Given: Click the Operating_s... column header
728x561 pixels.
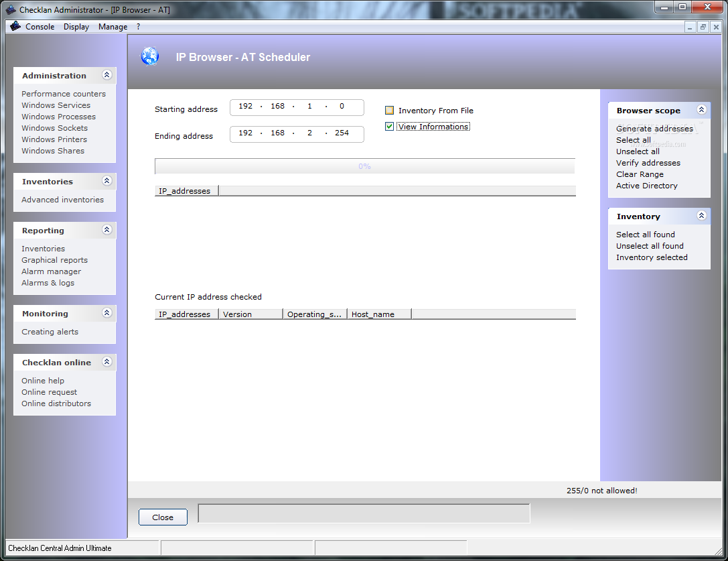Looking at the screenshot, I should click(x=315, y=314).
